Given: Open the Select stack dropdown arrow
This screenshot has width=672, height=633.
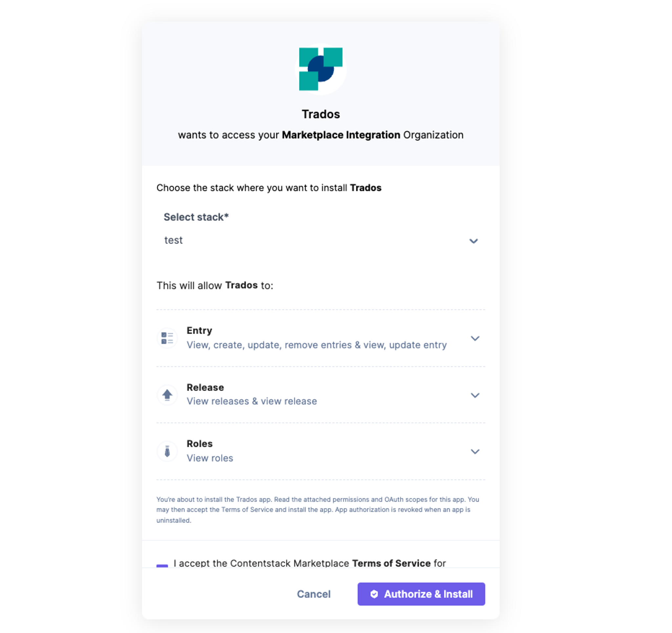Looking at the screenshot, I should [473, 241].
